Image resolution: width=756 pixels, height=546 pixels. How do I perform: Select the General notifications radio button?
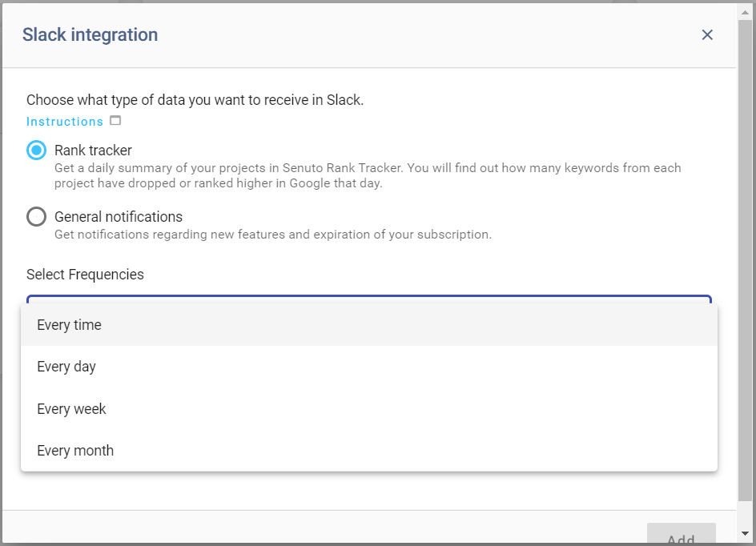[x=36, y=217]
